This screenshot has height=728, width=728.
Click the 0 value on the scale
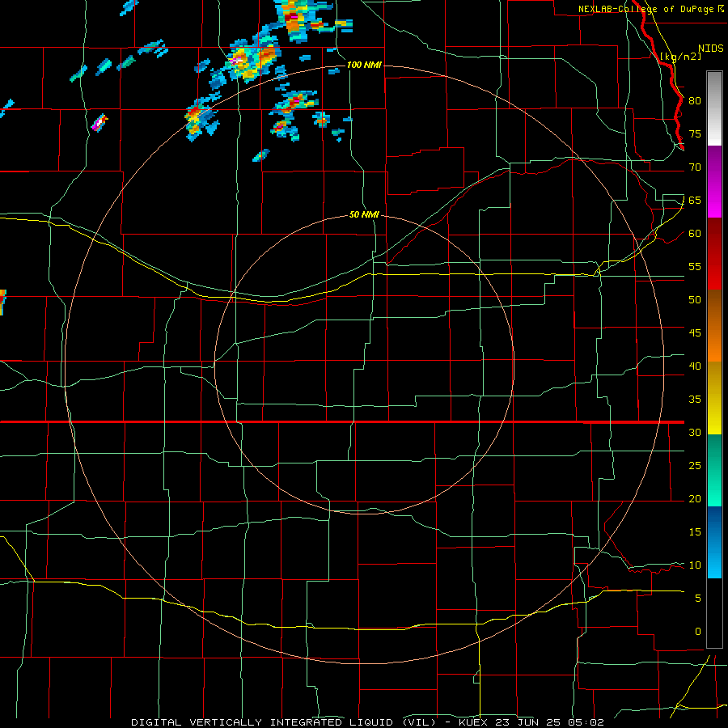click(698, 632)
